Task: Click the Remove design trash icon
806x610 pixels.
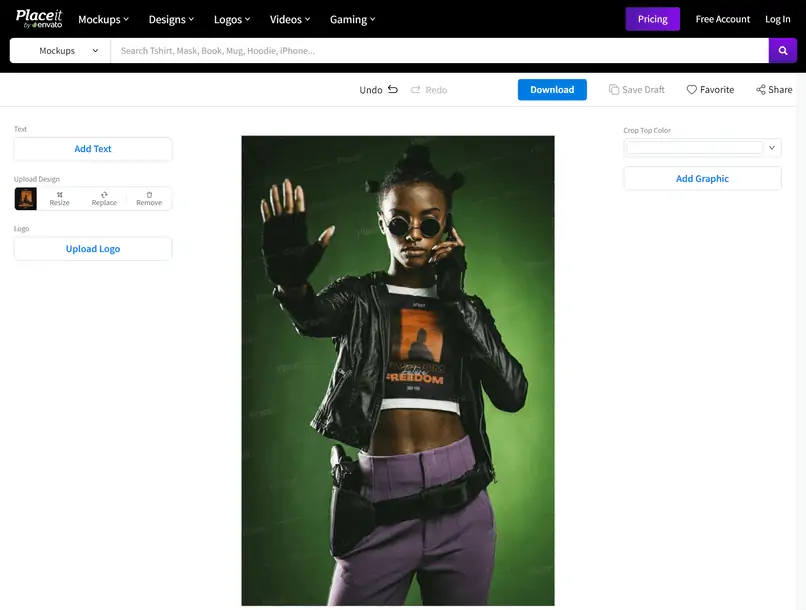Action: click(x=149, y=195)
